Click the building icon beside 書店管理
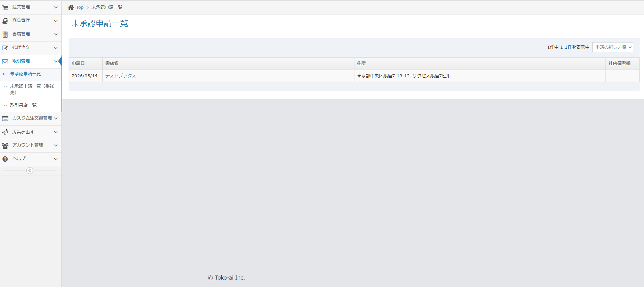This screenshot has width=644, height=287. click(5, 34)
